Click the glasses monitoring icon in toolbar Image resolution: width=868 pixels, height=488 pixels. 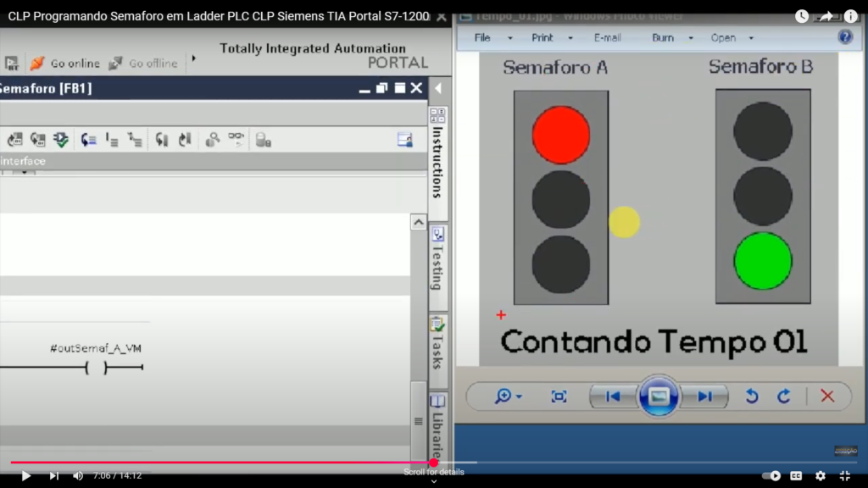point(236,138)
